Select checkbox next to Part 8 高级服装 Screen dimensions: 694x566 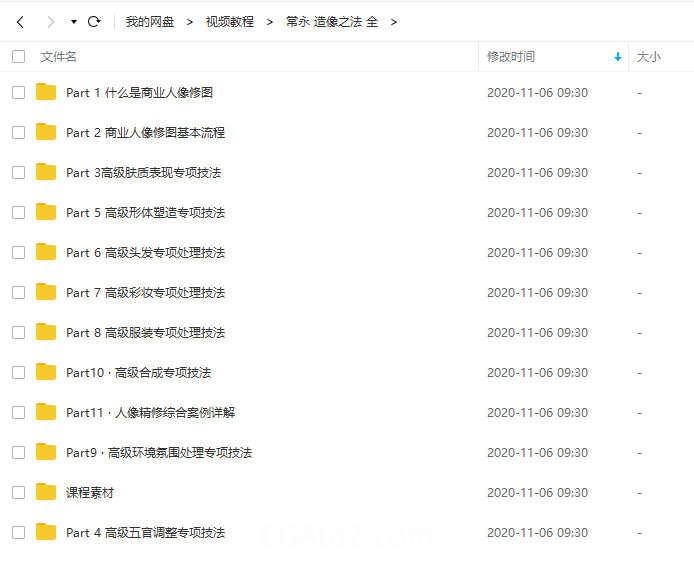(18, 332)
